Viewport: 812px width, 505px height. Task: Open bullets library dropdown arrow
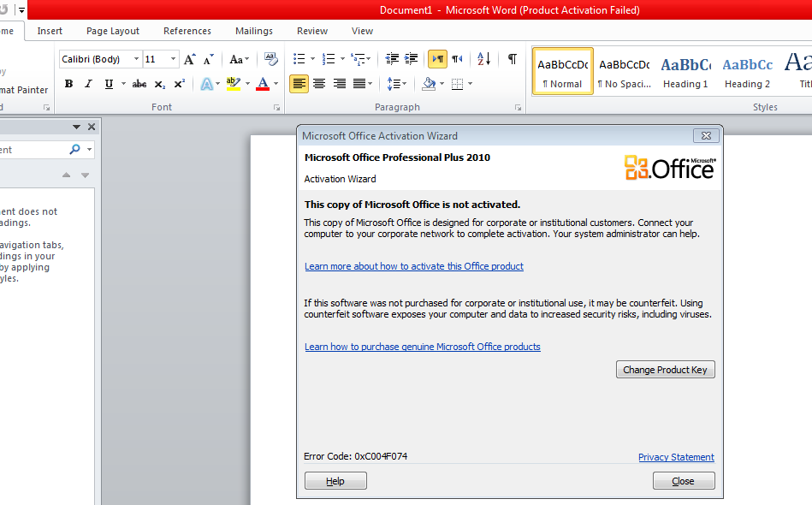pyautogui.click(x=313, y=59)
